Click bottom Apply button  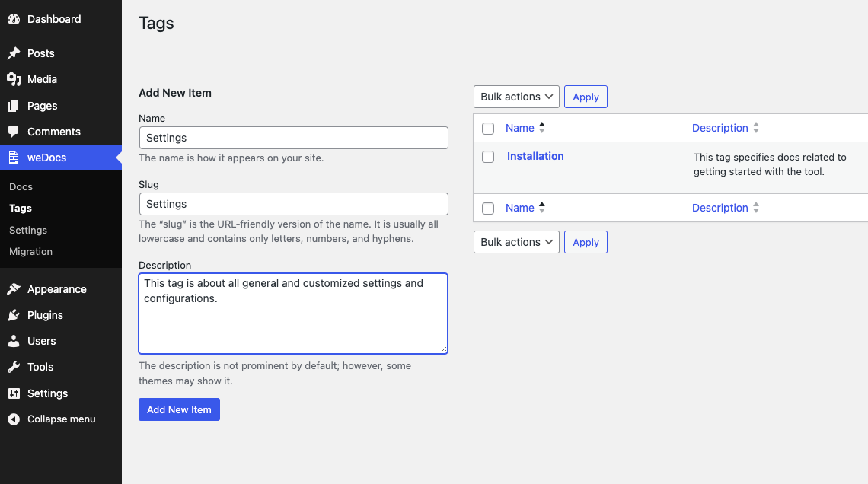(x=586, y=242)
